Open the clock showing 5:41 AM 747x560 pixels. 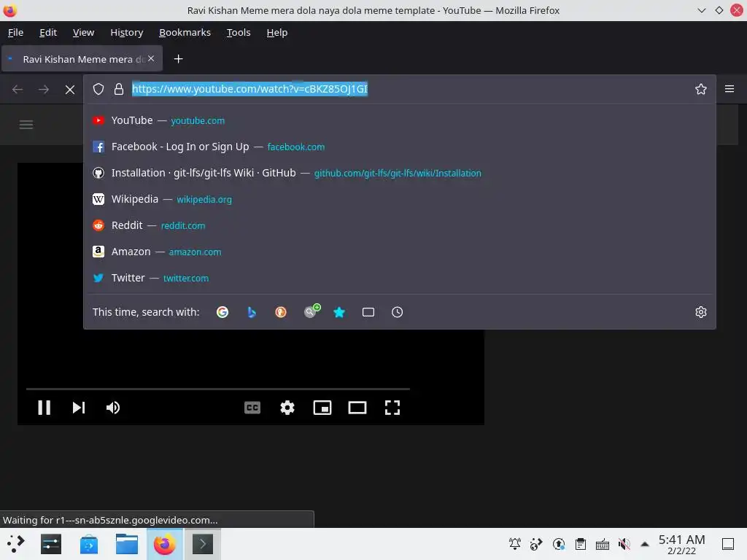pos(682,544)
